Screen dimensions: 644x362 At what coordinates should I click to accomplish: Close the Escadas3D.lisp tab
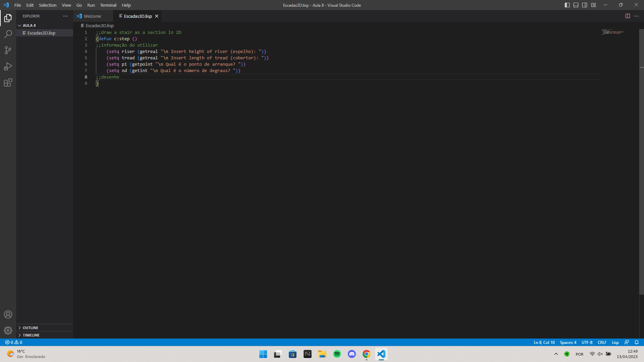click(x=157, y=16)
